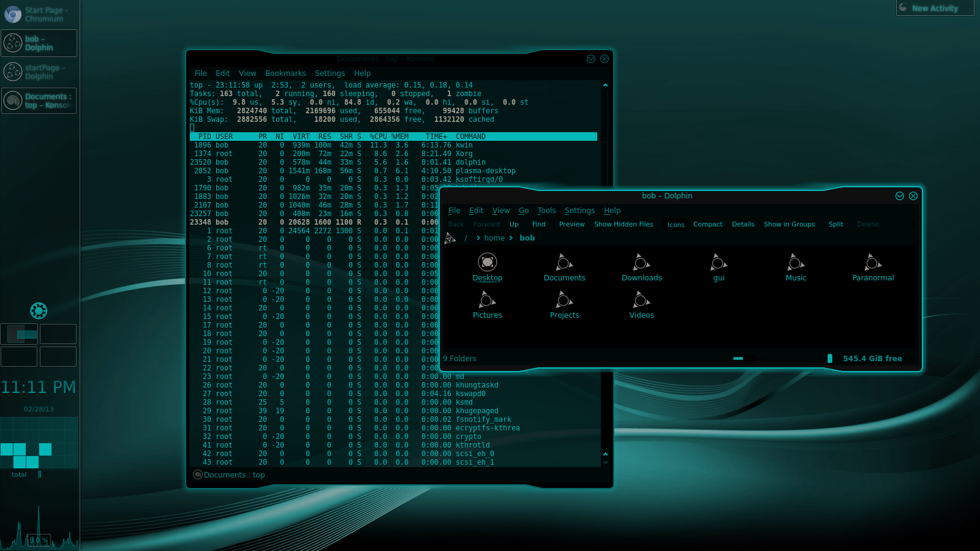Open the Downloads folder icon
980x551 pixels.
pos(641,263)
